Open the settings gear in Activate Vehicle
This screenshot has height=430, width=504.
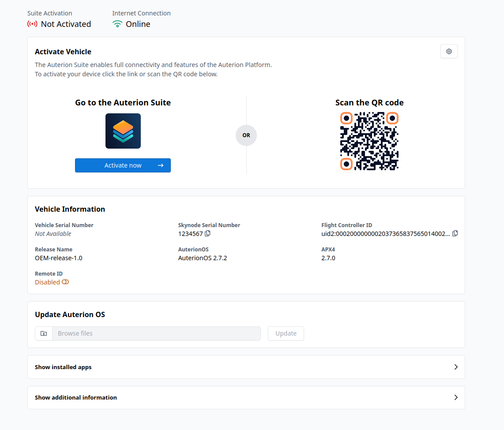pos(449,52)
